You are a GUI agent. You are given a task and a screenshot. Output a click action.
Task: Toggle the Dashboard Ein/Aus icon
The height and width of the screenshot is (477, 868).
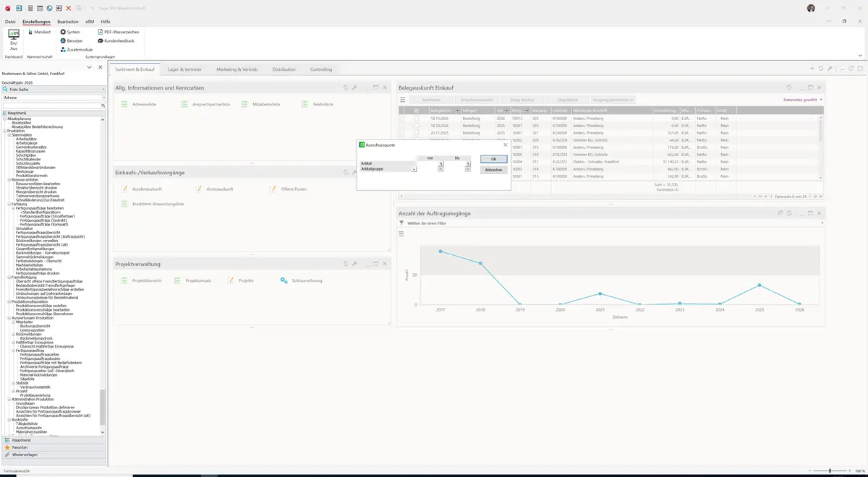point(13,38)
